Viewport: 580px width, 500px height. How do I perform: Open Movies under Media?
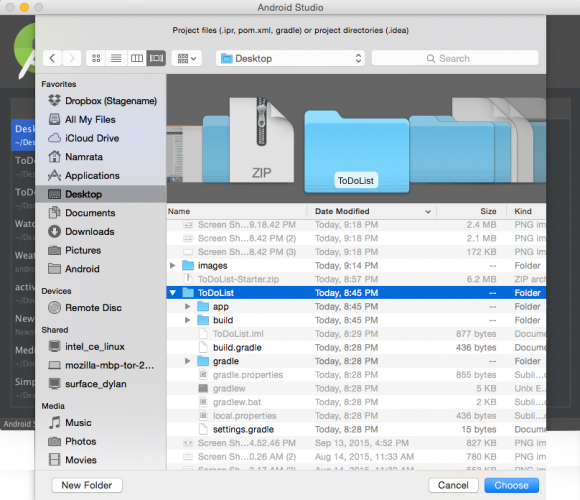pyautogui.click(x=101, y=460)
